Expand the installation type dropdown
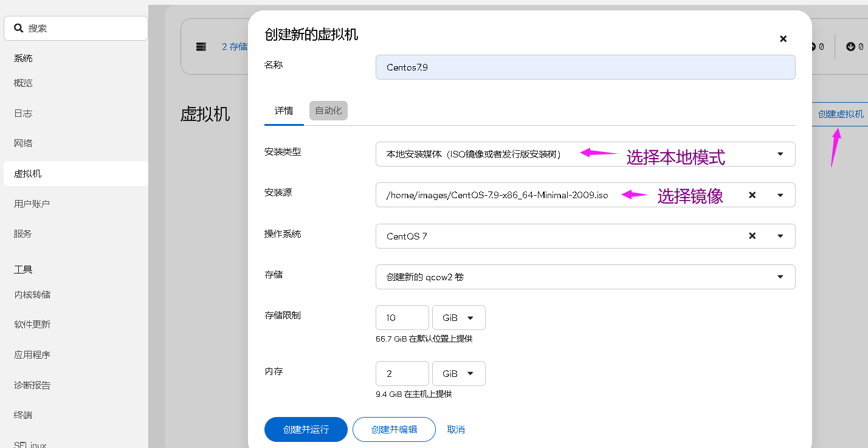Viewport: 868px width, 448px height. (780, 154)
